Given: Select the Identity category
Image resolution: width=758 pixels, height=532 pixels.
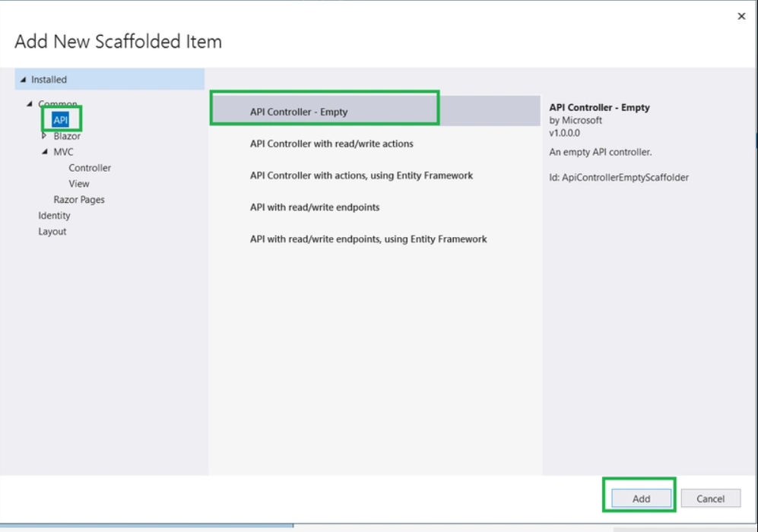Looking at the screenshot, I should click(54, 216).
